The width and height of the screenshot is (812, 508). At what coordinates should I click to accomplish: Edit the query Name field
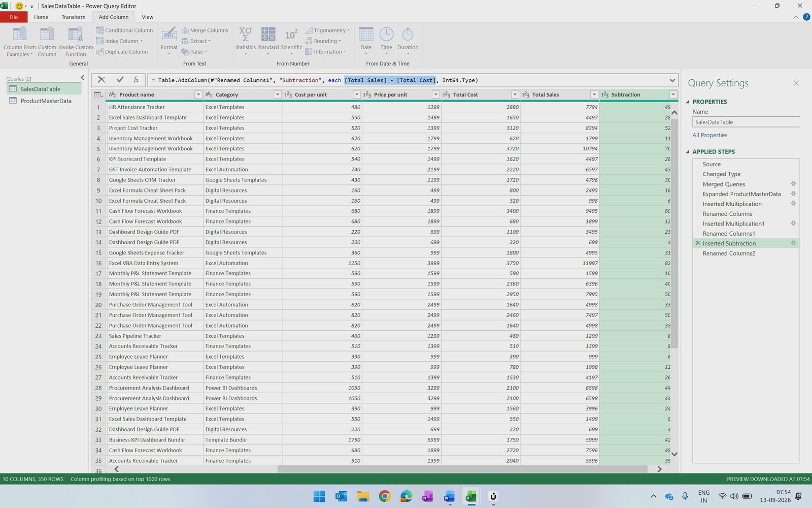(746, 122)
